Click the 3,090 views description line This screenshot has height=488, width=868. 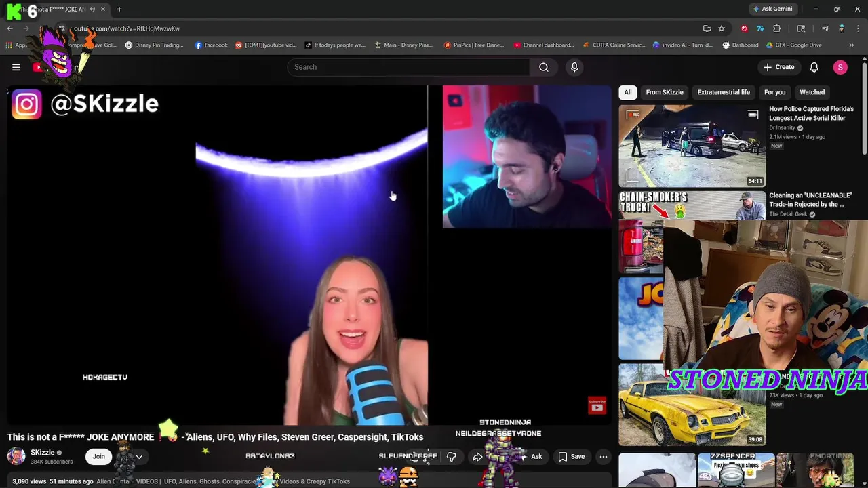tap(181, 481)
